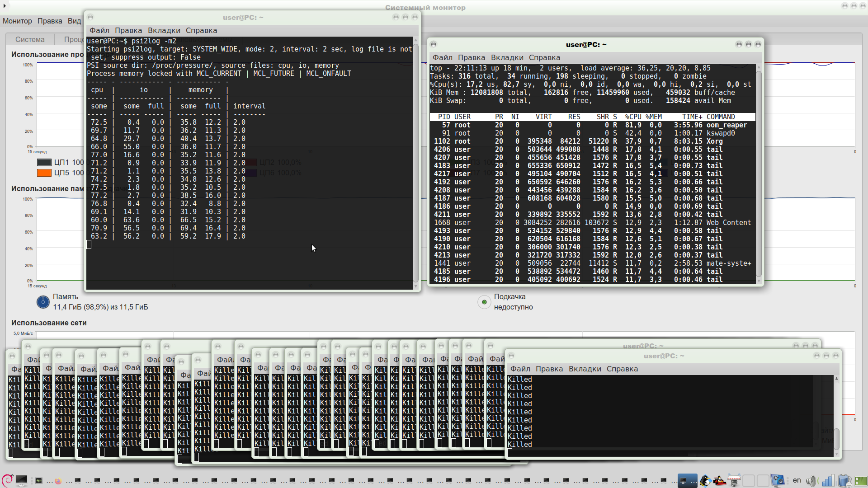
Task: Click the 'en' keyboard layout indicator
Action: [x=797, y=480]
